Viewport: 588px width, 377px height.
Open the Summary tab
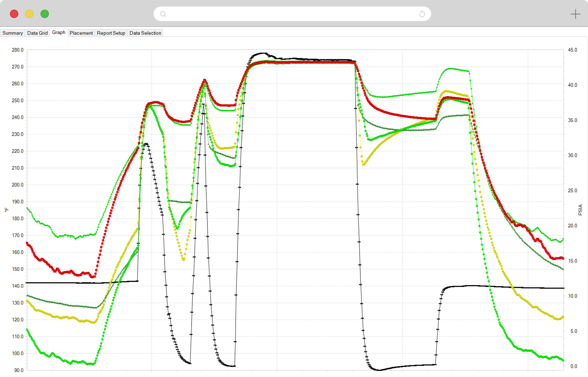tap(12, 33)
